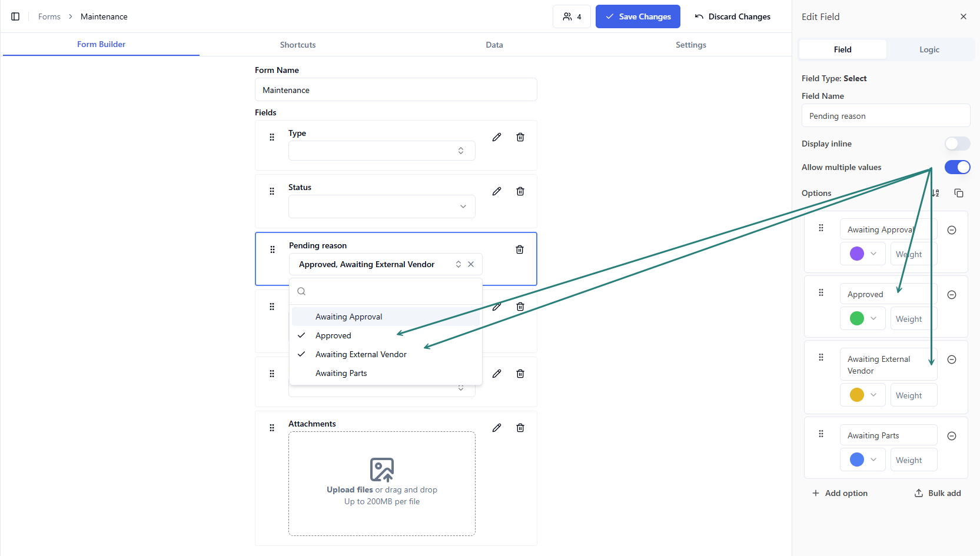Image resolution: width=980 pixels, height=556 pixels.
Task: Edit the Attachments field with pencil icon
Action: [497, 428]
